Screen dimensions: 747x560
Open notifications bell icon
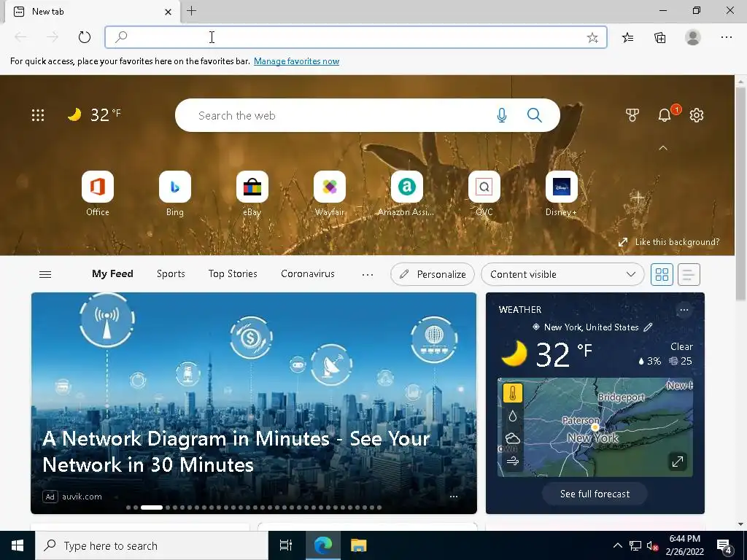[665, 114]
